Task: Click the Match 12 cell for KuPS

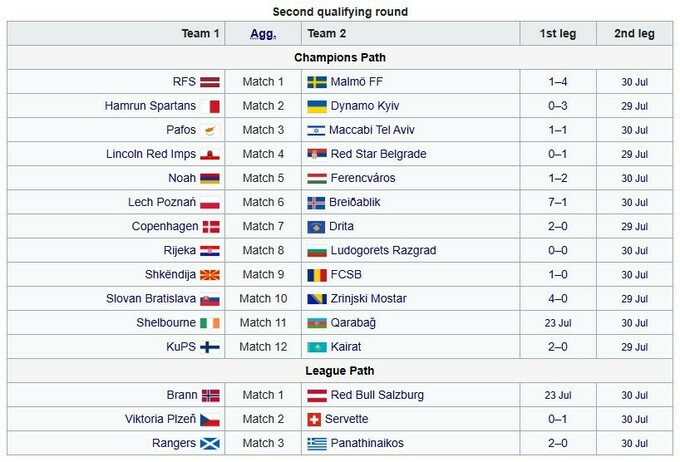Action: pos(263,347)
